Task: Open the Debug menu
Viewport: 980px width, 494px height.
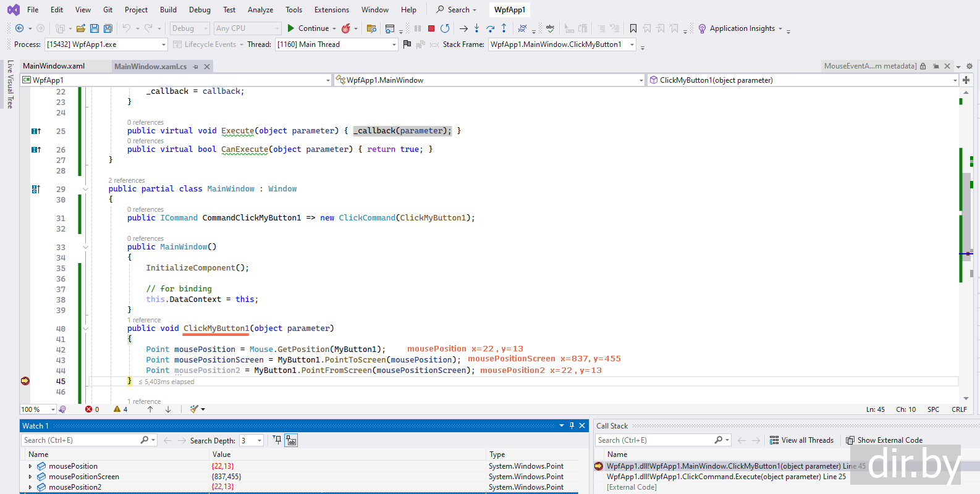Action: tap(200, 10)
